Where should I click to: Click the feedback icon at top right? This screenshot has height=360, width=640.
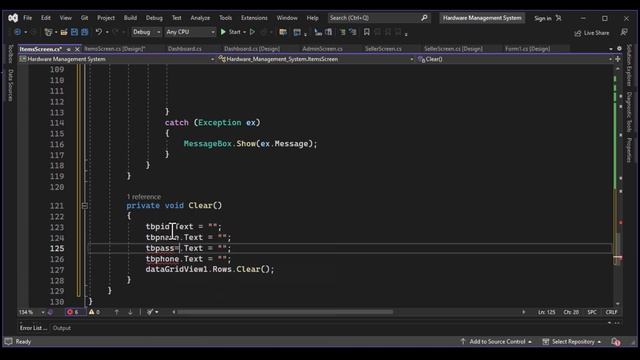(624, 32)
